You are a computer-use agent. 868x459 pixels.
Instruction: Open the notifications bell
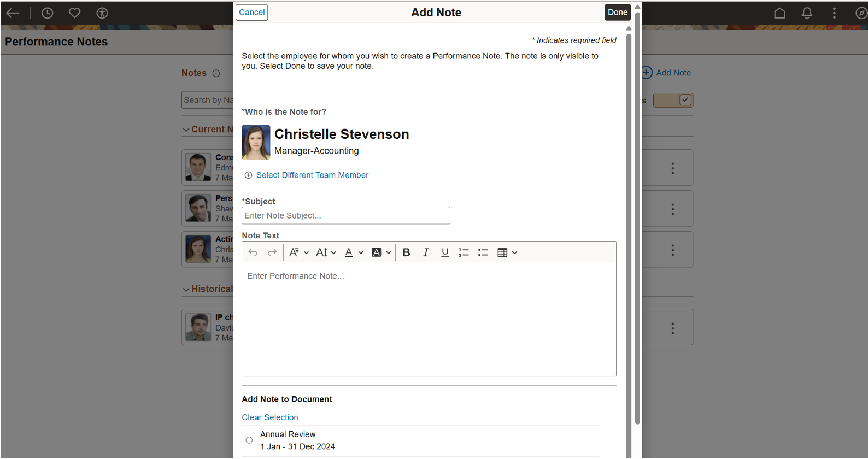click(807, 13)
